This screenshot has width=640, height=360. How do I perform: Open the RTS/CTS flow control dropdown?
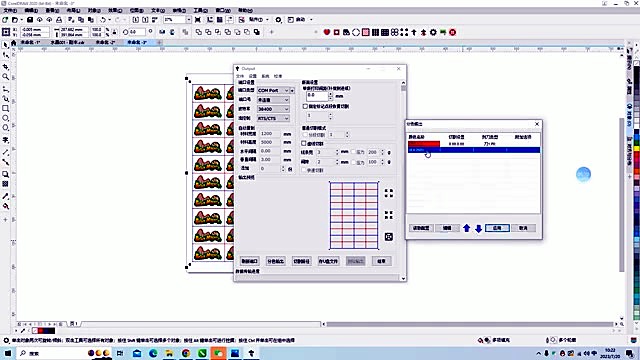pyautogui.click(x=273, y=118)
